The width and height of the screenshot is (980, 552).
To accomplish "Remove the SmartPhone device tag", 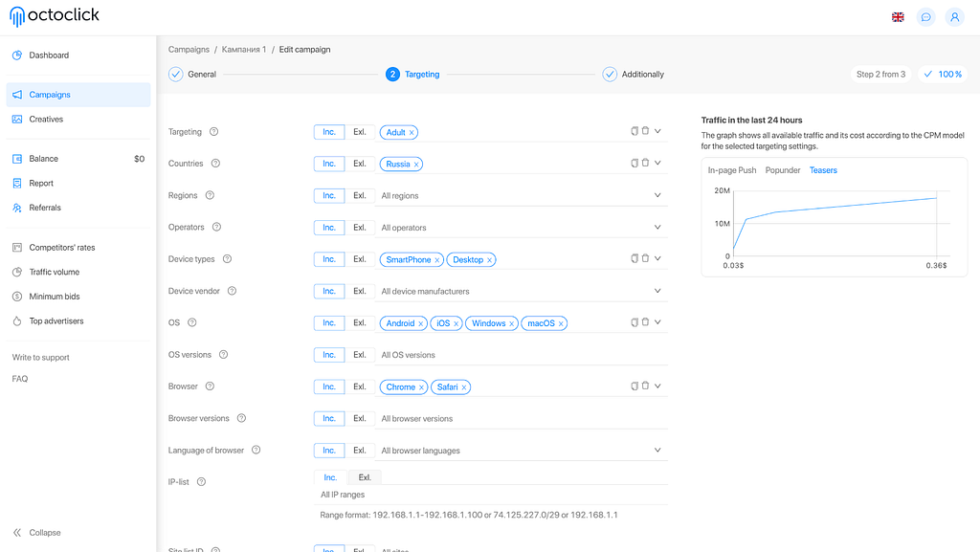I will [436, 260].
